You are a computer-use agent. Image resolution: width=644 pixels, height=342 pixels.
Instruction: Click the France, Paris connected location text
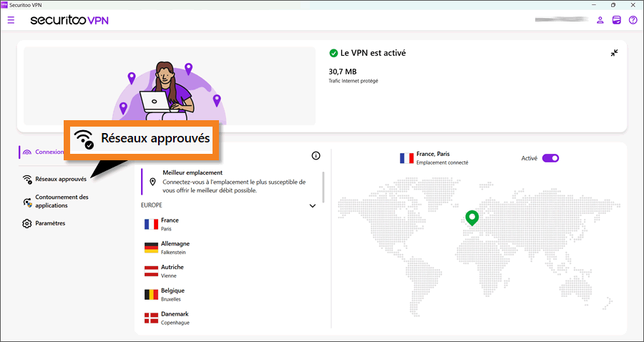(433, 154)
